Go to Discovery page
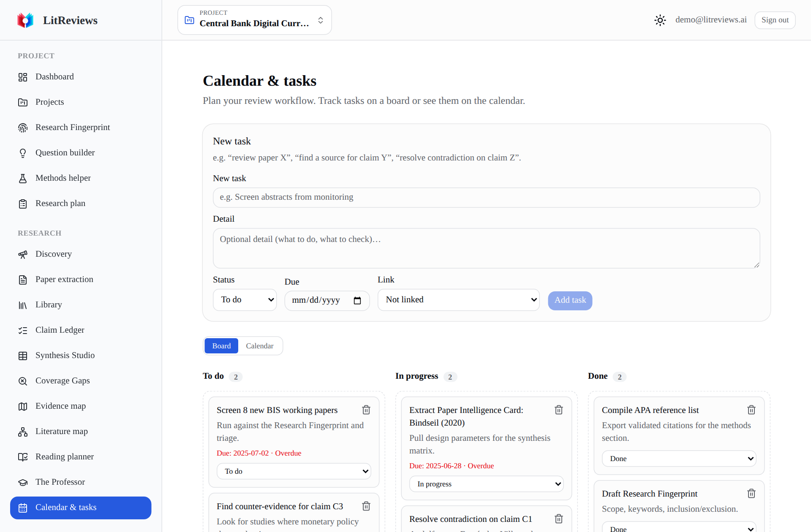This screenshot has height=532, width=811. pyautogui.click(x=81, y=254)
